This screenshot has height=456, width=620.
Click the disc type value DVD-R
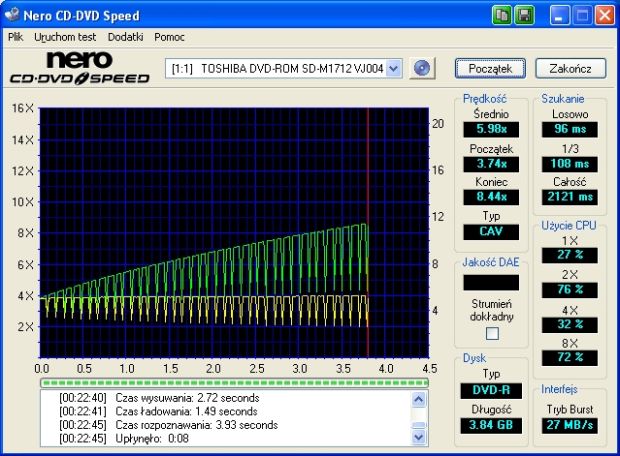point(491,391)
